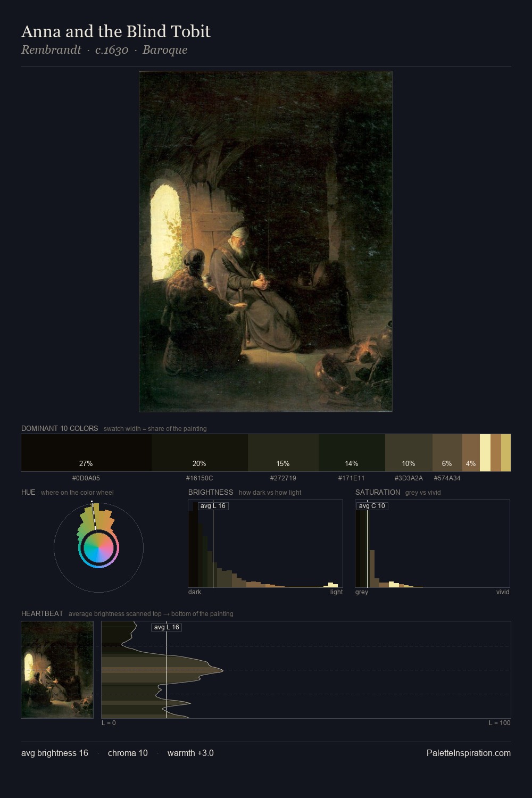Click hex code '#574A34'
This screenshot has height=798, width=532.
point(447,478)
